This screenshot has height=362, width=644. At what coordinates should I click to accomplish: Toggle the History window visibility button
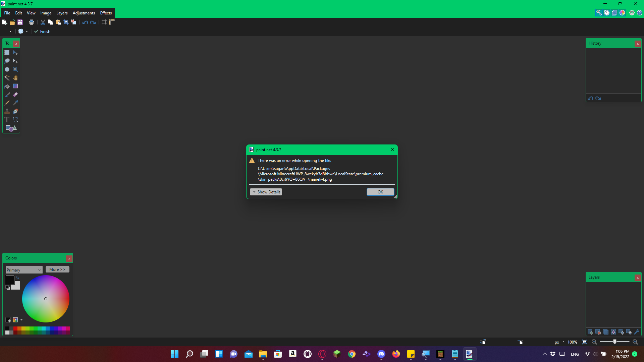(x=607, y=13)
